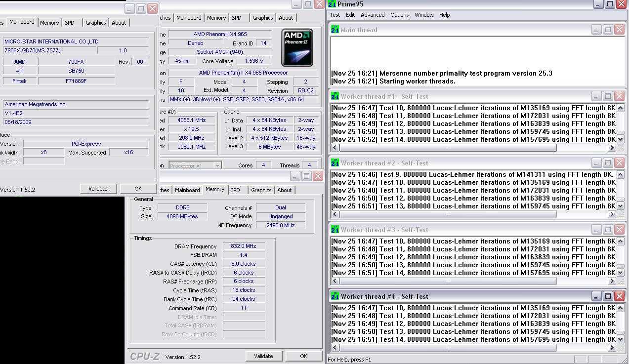This screenshot has width=629, height=364.
Task: Open the Processor #1 selection dropdown
Action: pos(217,166)
